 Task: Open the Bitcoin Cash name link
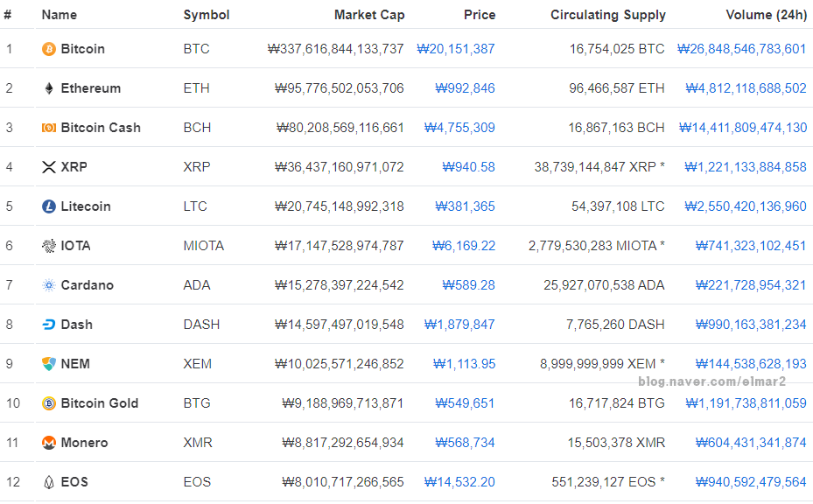point(101,128)
